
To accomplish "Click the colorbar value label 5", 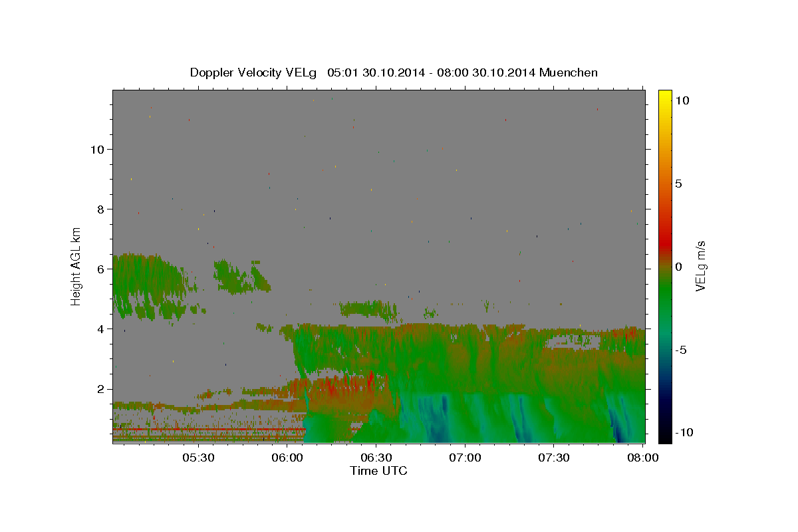I will [679, 184].
